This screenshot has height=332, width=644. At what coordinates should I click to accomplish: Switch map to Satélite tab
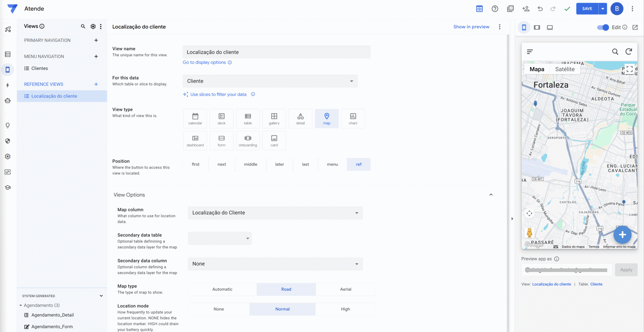(564, 69)
